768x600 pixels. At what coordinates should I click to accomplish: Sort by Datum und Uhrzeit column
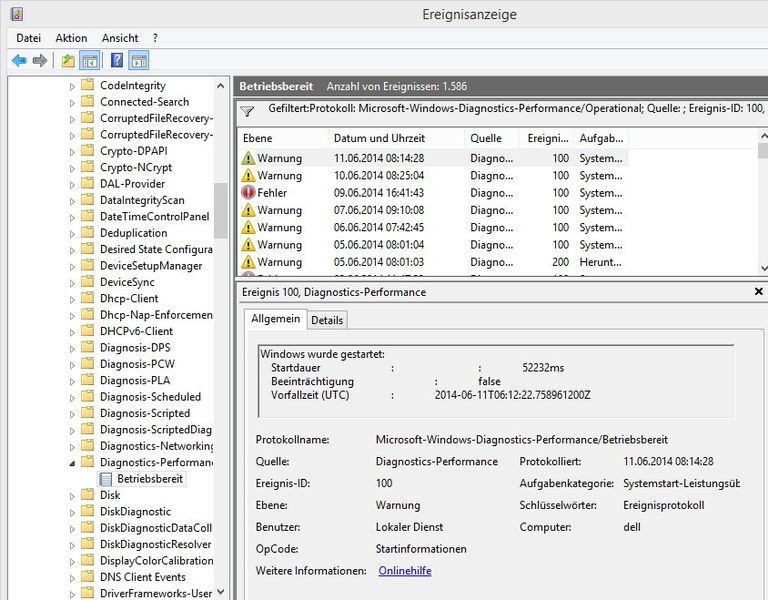[x=396, y=138]
